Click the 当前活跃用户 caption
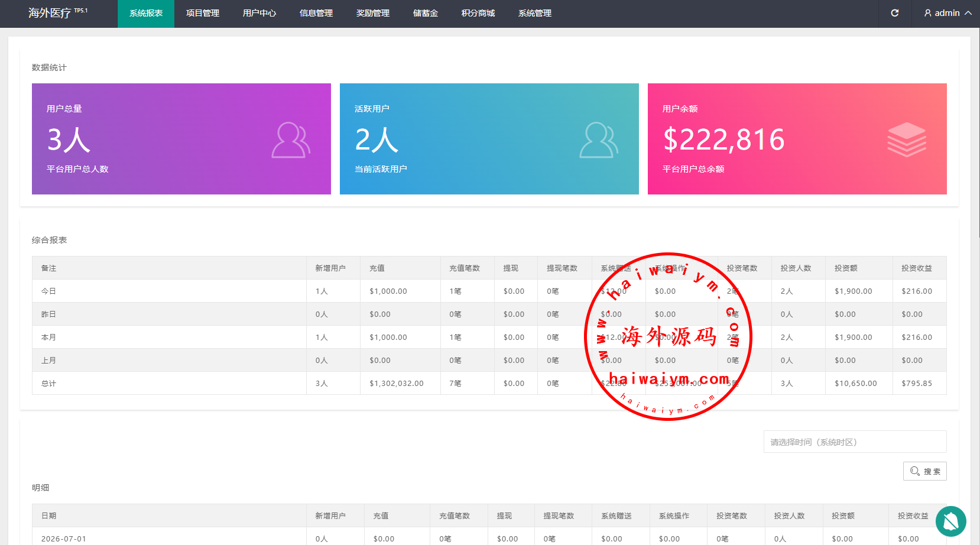Image resolution: width=980 pixels, height=545 pixels. [x=381, y=169]
